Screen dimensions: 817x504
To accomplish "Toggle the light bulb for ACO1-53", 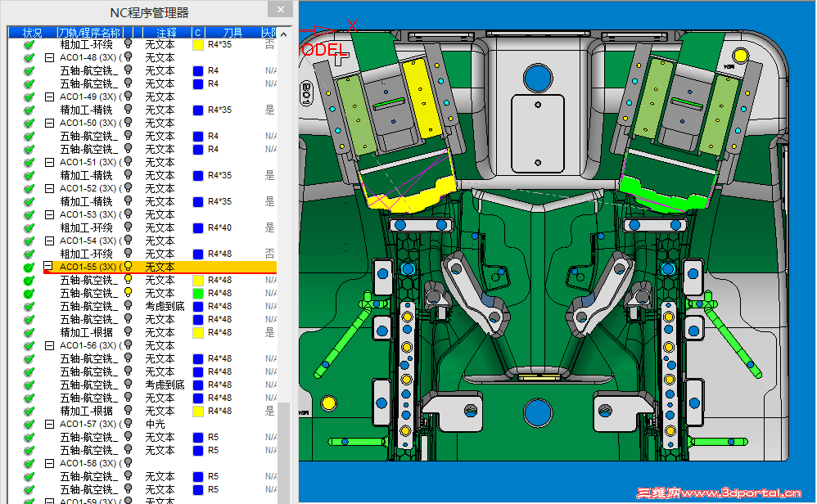I will coord(128,214).
